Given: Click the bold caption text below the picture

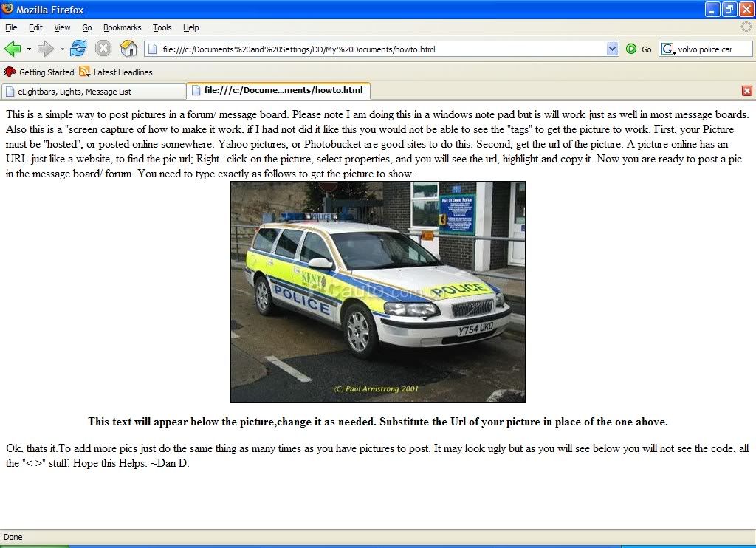Looking at the screenshot, I should tap(378, 422).
